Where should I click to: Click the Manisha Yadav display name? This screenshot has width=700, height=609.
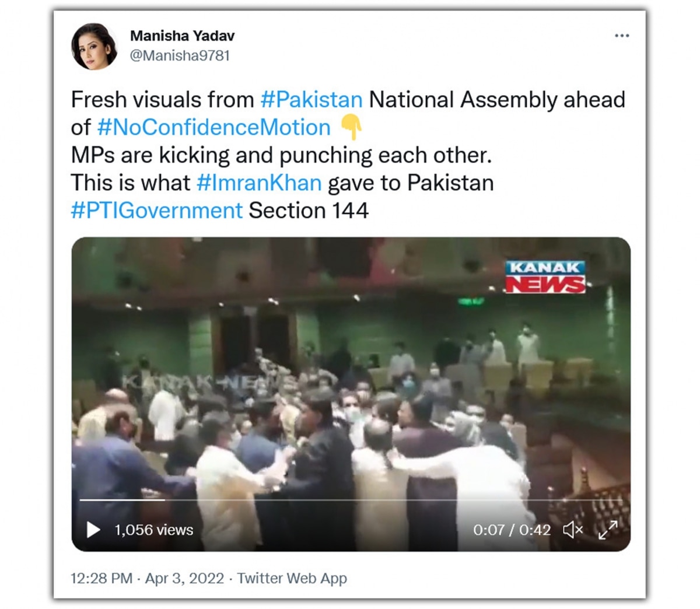point(182,36)
